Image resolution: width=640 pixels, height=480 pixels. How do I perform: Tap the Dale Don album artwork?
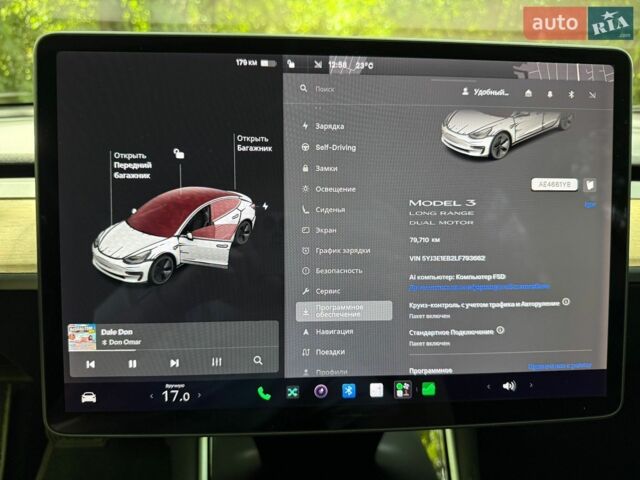pos(82,338)
